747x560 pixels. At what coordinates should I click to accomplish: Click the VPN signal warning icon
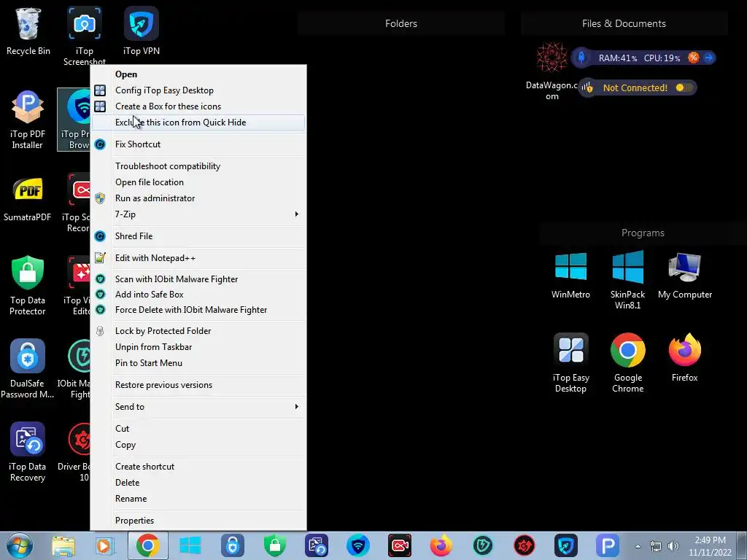click(x=587, y=87)
